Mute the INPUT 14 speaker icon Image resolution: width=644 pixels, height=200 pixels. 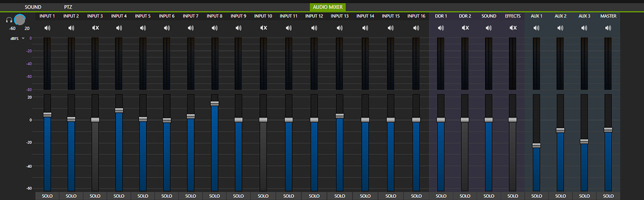365,28
